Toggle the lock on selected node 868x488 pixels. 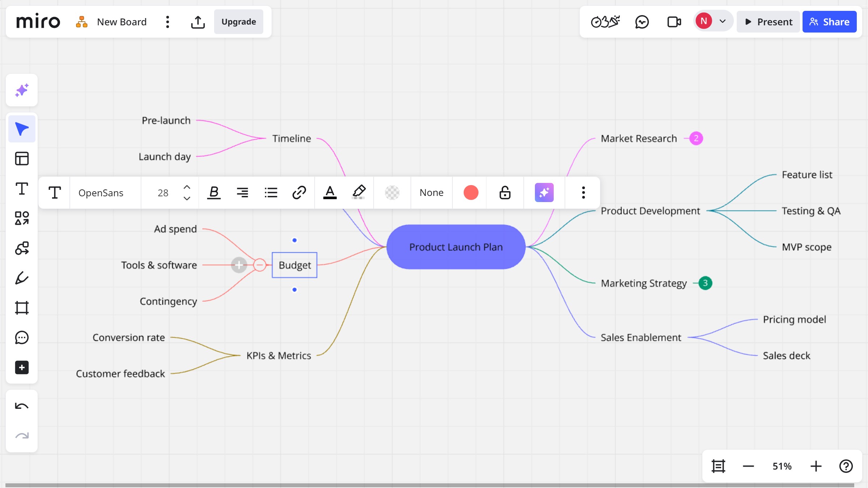pyautogui.click(x=505, y=193)
